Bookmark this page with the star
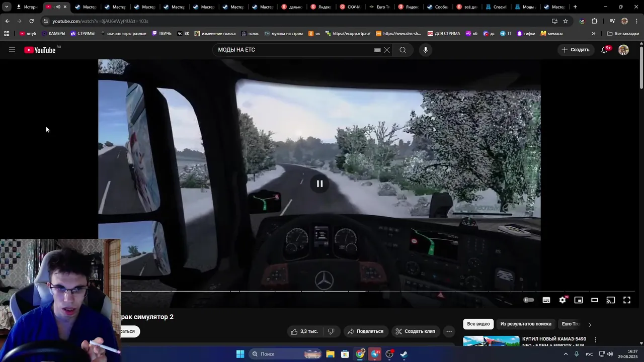Screen dimensions: 644x362 tap(566, 21)
